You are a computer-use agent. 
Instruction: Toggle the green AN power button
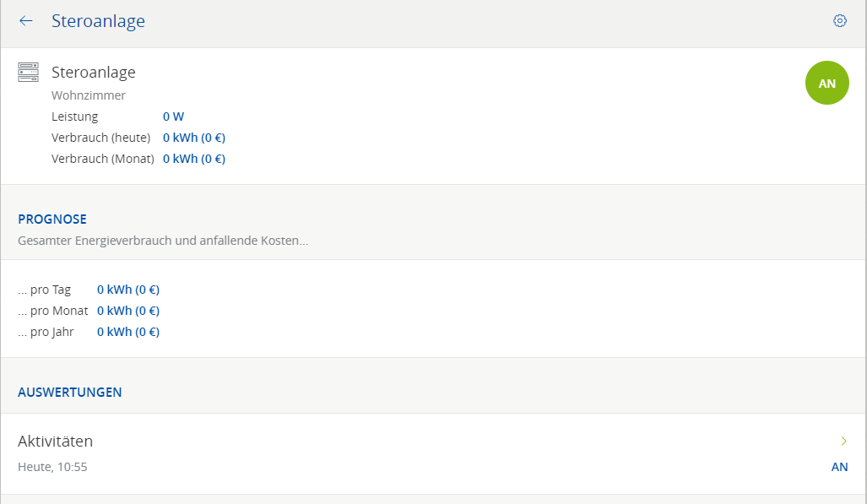pos(826,84)
